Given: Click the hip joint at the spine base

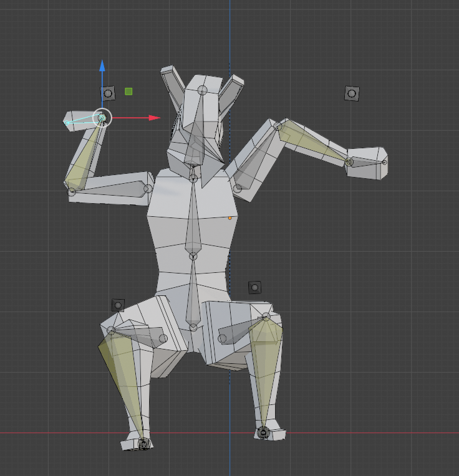Looking at the screenshot, I should click(x=193, y=327).
